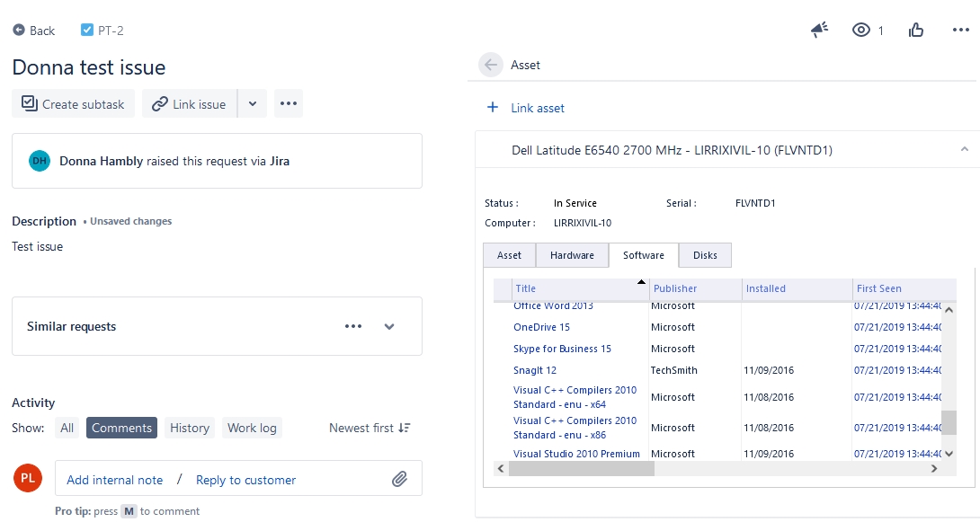Expand the Similar requests section
This screenshot has height=522, width=980.
coord(389,326)
